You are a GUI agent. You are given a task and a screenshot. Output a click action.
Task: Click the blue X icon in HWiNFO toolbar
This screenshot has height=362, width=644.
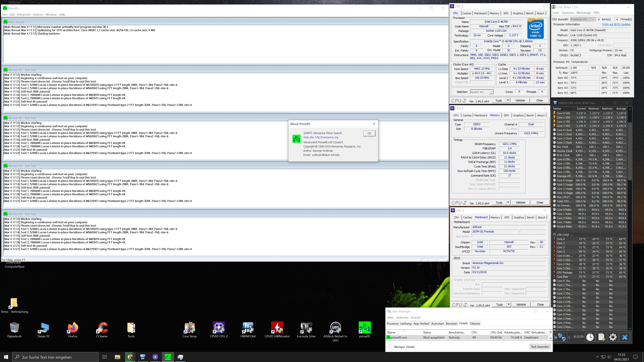[x=625, y=337]
